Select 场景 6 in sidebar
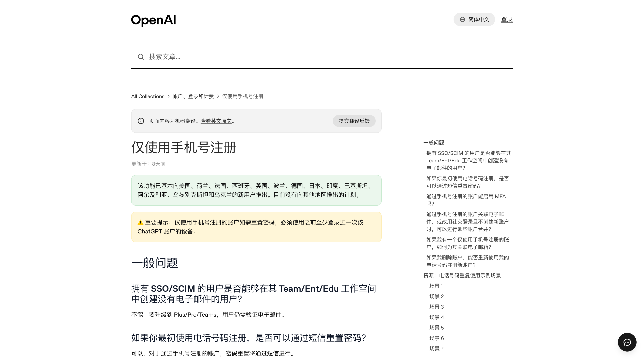This screenshot has width=644, height=359. [436, 338]
